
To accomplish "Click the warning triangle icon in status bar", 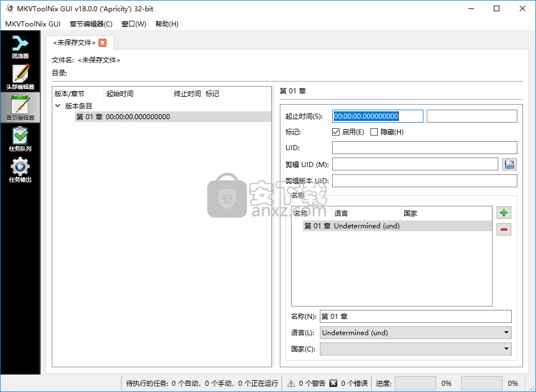I will pyautogui.click(x=291, y=383).
